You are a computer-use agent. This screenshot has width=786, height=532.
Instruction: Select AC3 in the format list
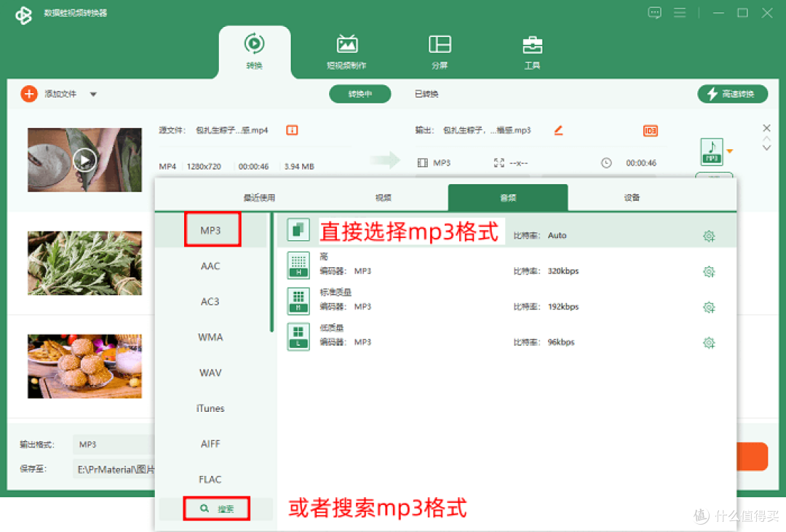[x=210, y=301]
